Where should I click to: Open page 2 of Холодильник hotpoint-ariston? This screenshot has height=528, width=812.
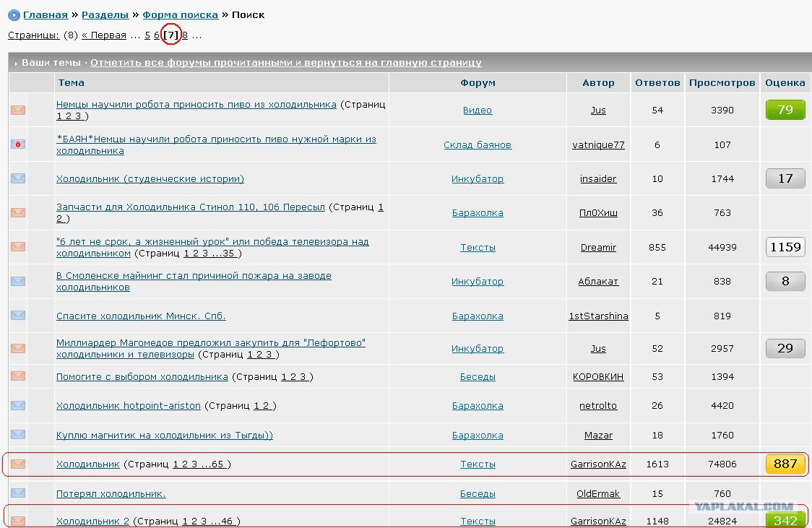266,406
